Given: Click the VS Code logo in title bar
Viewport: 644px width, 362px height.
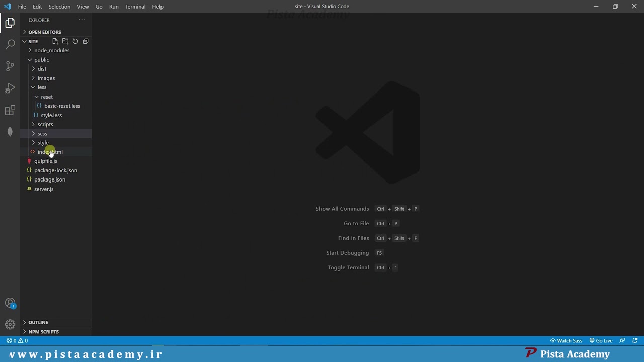Looking at the screenshot, I should pos(8,7).
